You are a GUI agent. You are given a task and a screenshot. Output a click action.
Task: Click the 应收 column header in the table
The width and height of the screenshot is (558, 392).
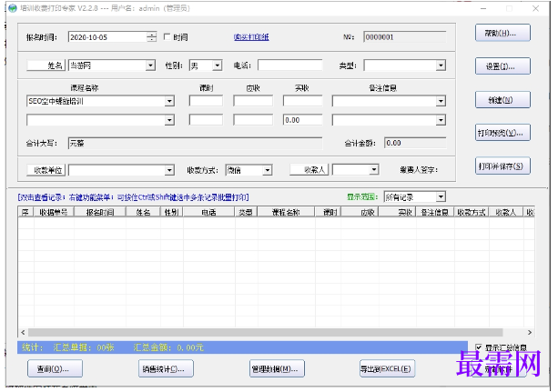pos(360,212)
